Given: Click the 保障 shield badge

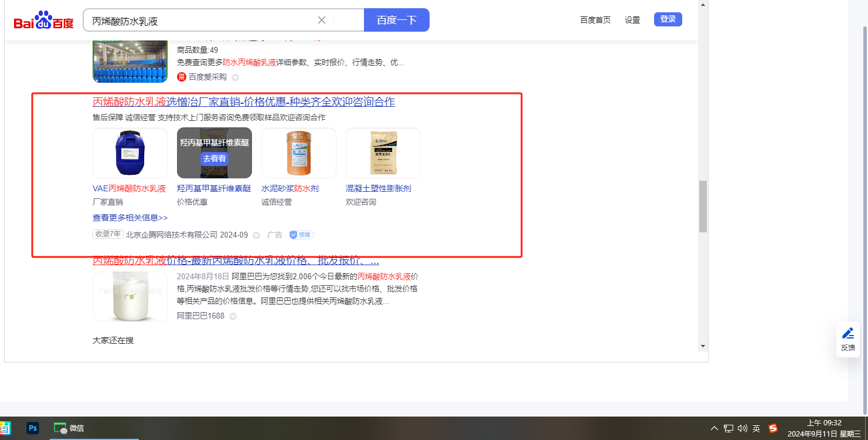Looking at the screenshot, I should (301, 235).
